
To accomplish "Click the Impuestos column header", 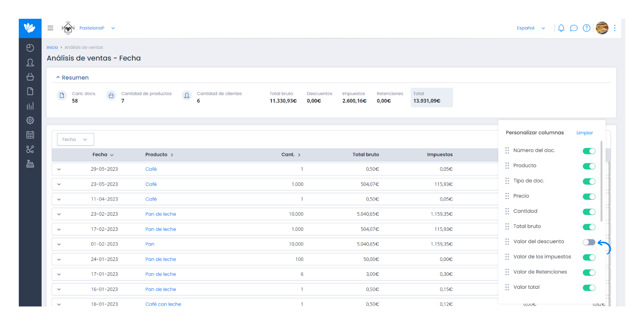I will point(440,155).
